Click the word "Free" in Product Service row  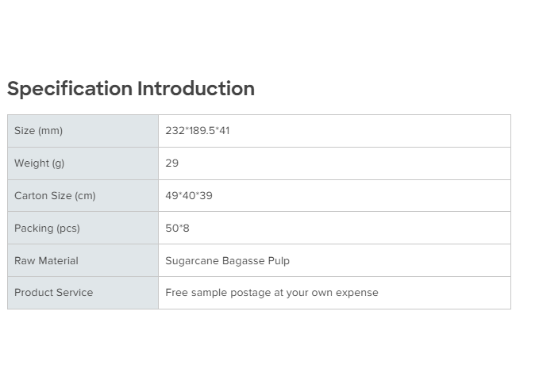tap(176, 293)
